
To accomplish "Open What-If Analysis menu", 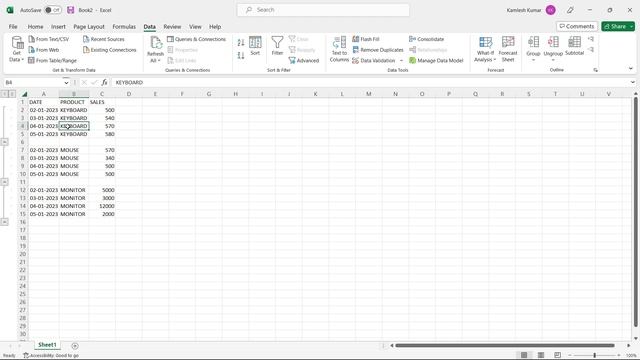I will [x=485, y=49].
